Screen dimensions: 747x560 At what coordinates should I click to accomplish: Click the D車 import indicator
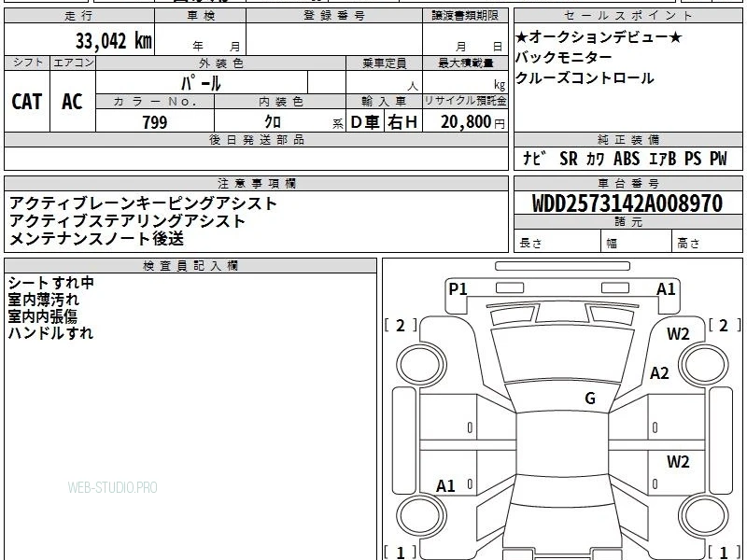point(365,122)
